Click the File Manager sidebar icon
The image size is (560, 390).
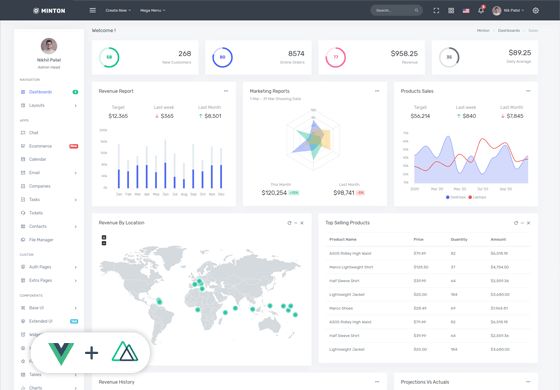pyautogui.click(x=23, y=240)
